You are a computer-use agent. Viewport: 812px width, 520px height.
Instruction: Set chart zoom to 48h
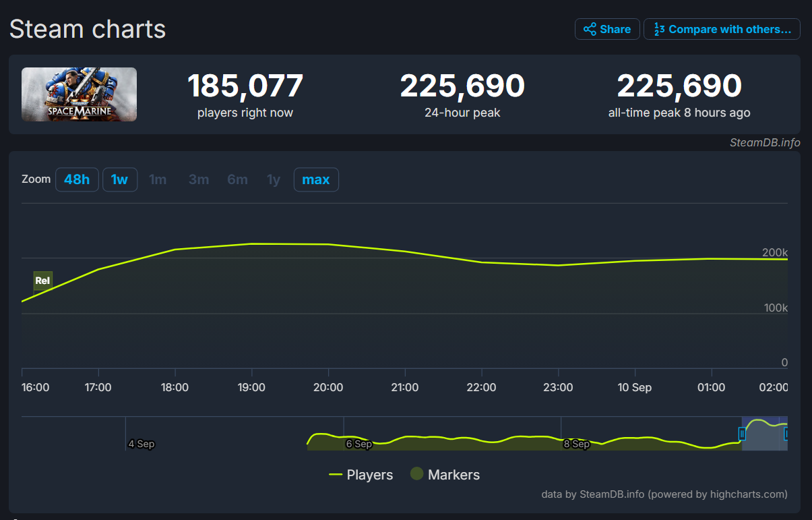pyautogui.click(x=77, y=179)
